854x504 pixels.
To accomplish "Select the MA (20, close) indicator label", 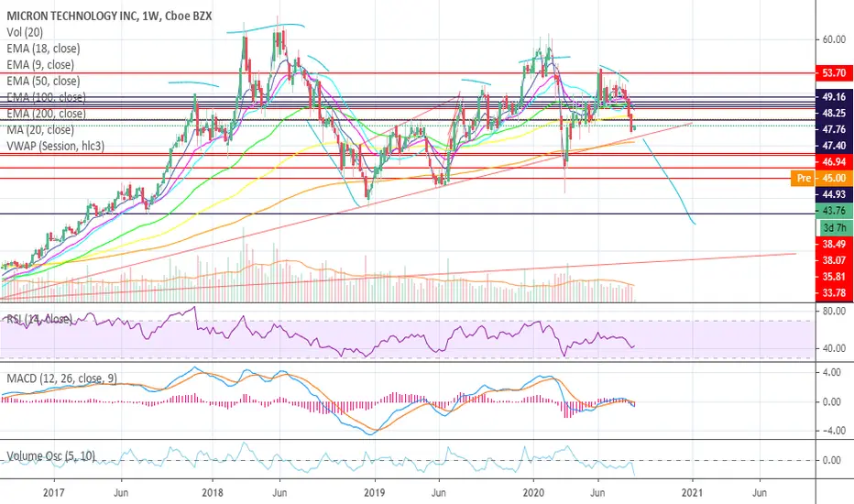I will (40, 130).
